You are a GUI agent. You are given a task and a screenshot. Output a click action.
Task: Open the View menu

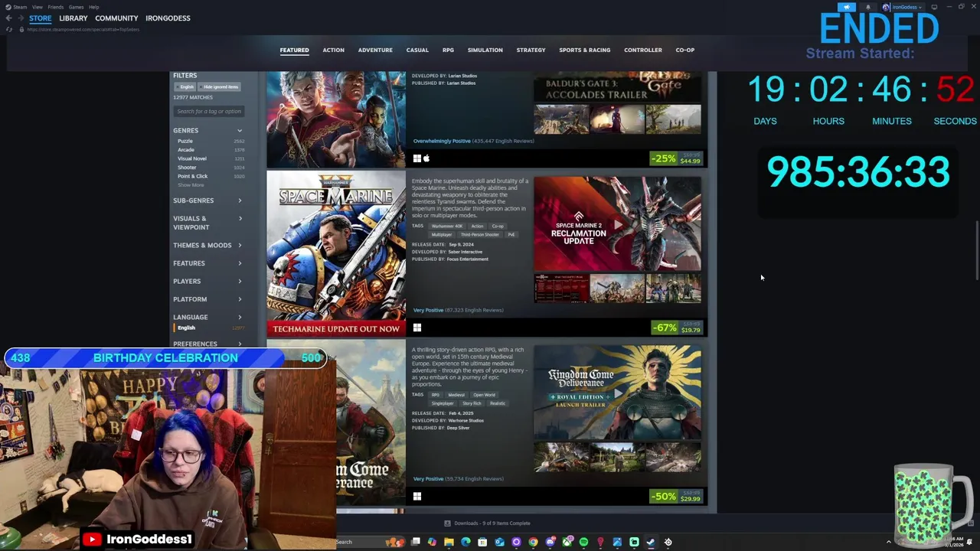click(x=38, y=7)
